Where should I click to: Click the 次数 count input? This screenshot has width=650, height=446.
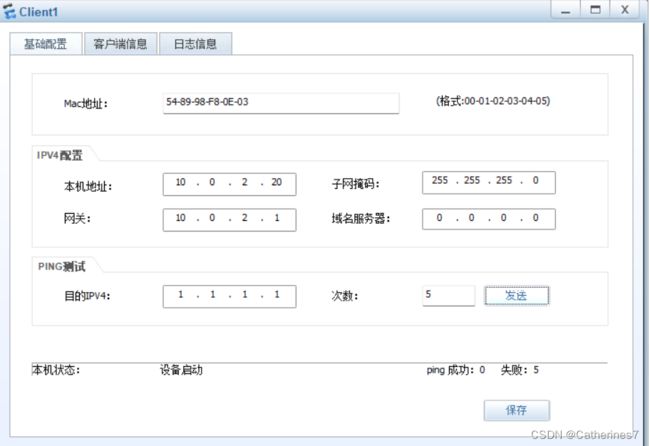click(x=449, y=295)
